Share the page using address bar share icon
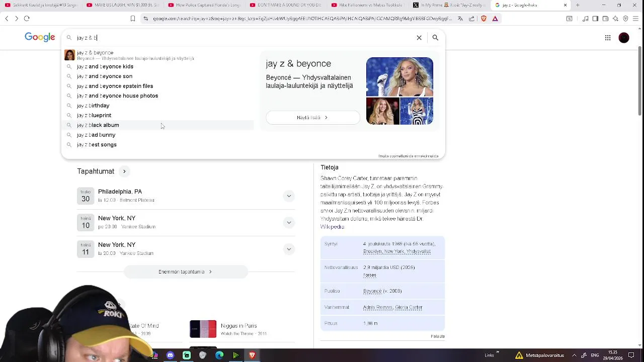The width and height of the screenshot is (644, 362). point(471,19)
